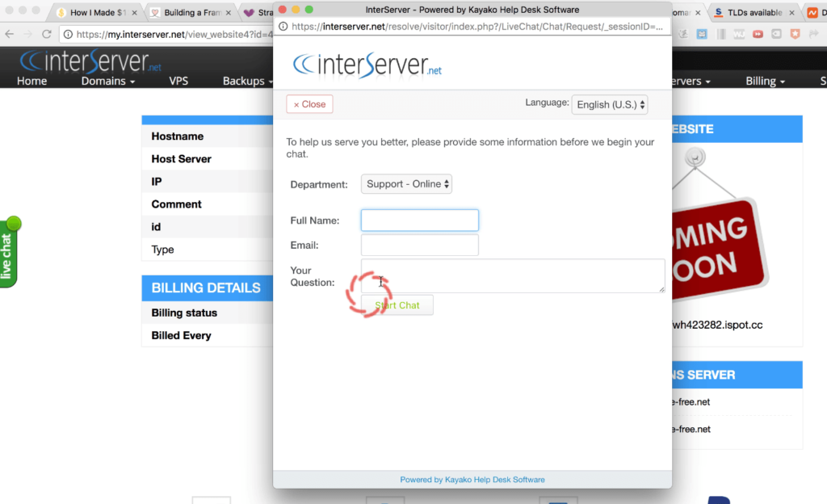Switch to the 'TLDs available' tab
This screenshot has height=504, width=827.
click(x=754, y=13)
